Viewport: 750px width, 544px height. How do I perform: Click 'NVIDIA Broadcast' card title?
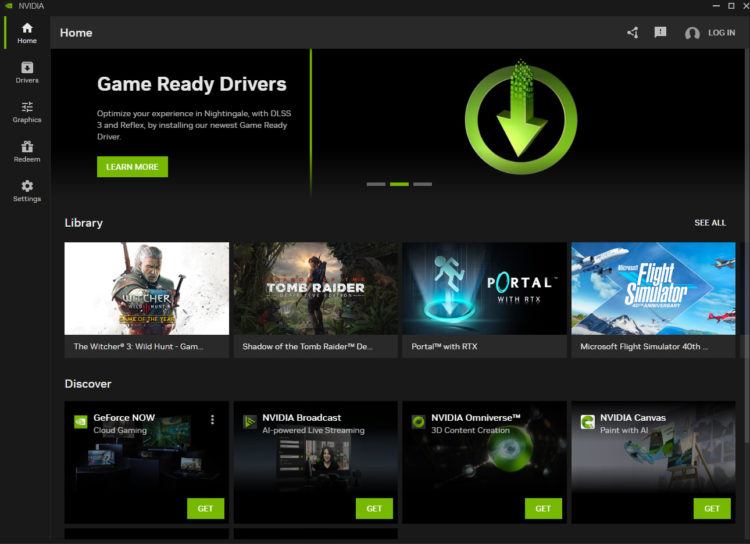click(x=302, y=417)
